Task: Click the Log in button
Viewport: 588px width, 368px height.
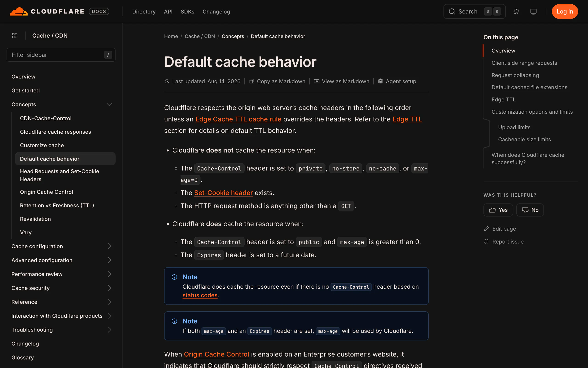Action: (x=565, y=11)
